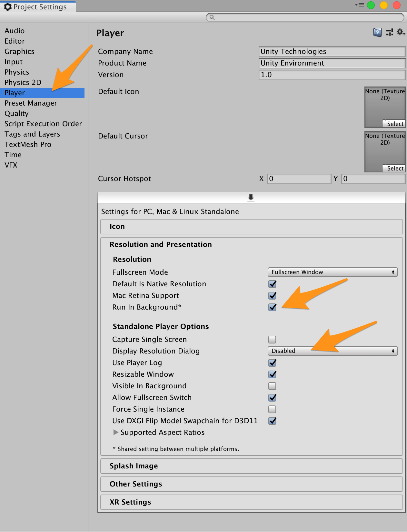Screen dimensions: 407x532
Task: Open the Player help documentation icon
Action: (x=377, y=32)
